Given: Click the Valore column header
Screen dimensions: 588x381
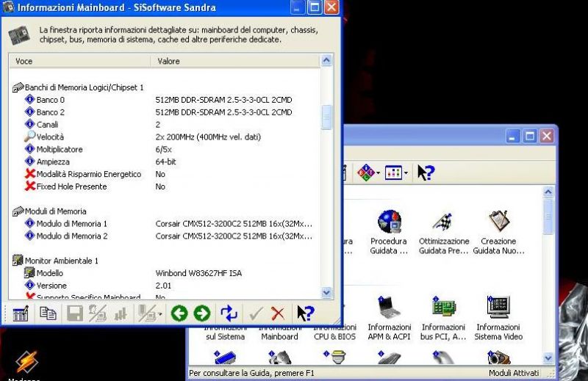Looking at the screenshot, I should [x=235, y=61].
